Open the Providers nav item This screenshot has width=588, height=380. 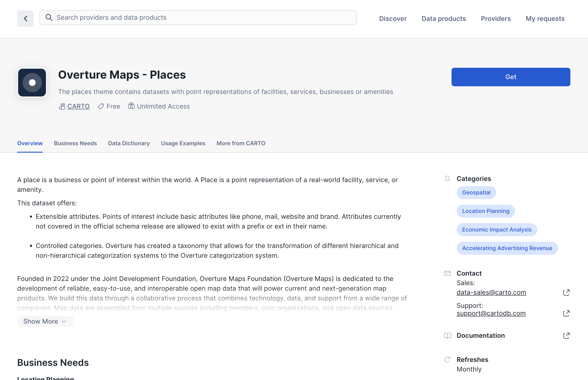(x=496, y=19)
